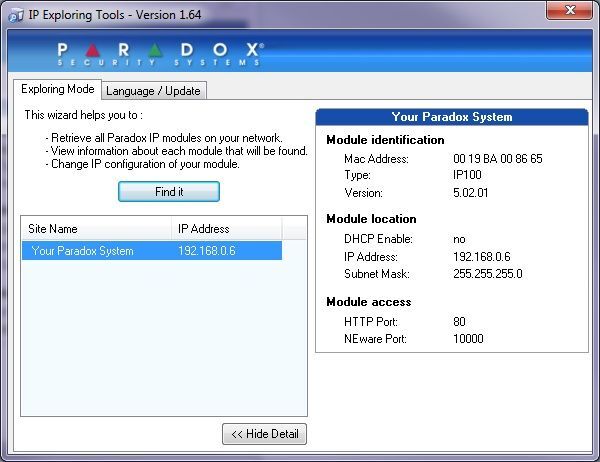This screenshot has width=600, height=462.
Task: Click the Mac Address value 00 19 BA 00 86 65
Action: (497, 159)
